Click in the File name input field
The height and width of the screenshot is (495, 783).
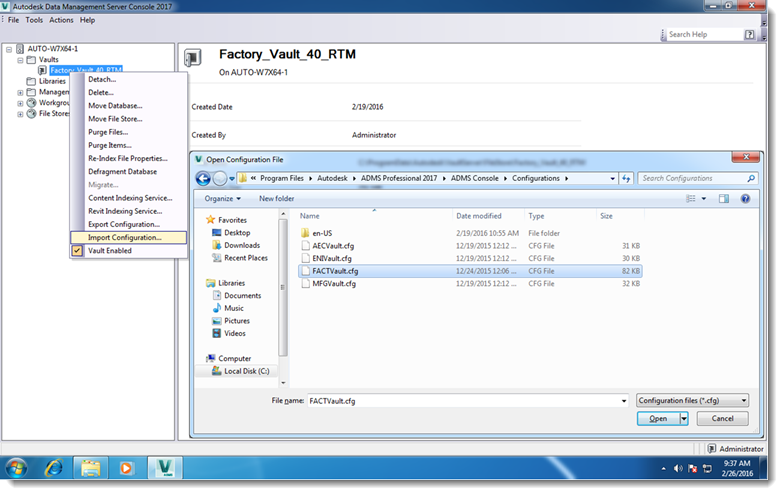click(x=463, y=401)
